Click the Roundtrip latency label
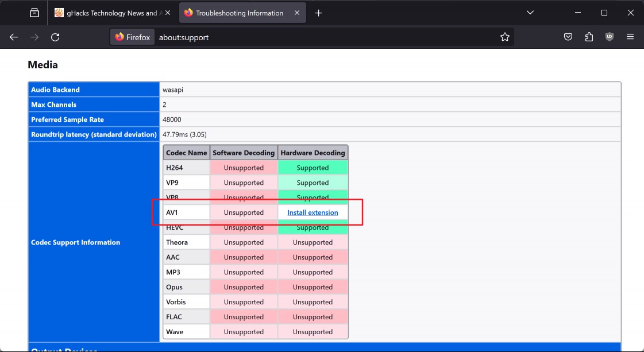 (x=94, y=134)
